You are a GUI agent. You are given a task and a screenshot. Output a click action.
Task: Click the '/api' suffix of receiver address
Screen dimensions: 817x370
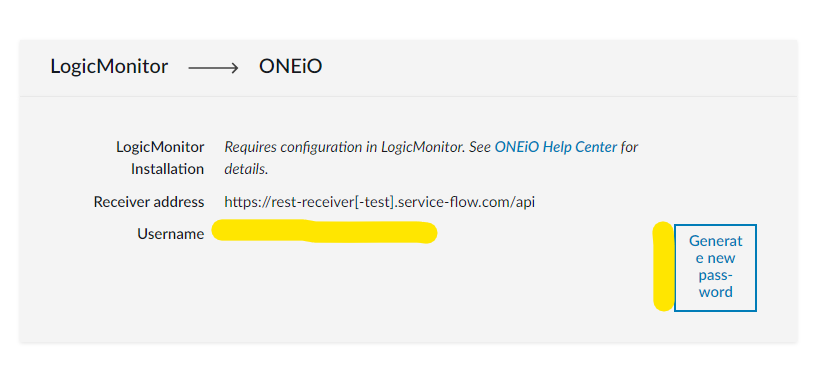[525, 202]
